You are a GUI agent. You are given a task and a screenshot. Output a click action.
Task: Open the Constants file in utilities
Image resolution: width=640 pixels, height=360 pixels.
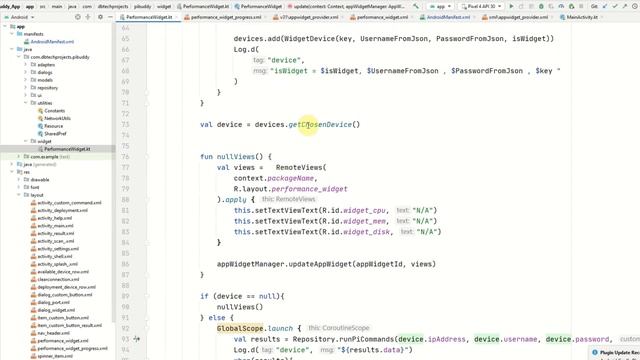[x=54, y=111]
